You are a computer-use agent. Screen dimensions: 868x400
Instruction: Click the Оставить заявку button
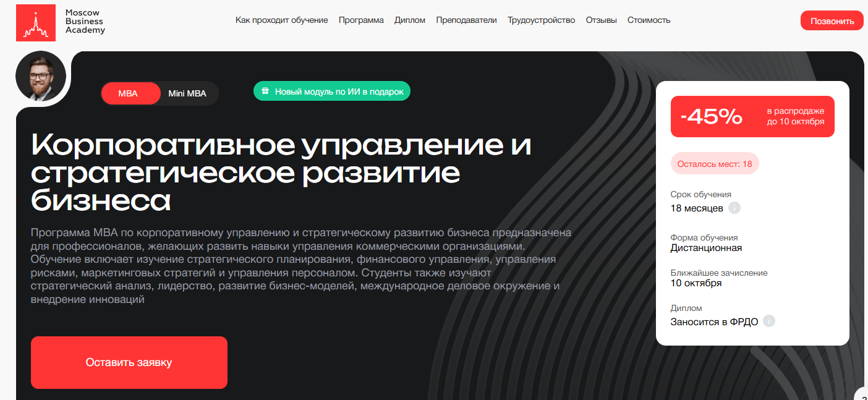pos(129,362)
